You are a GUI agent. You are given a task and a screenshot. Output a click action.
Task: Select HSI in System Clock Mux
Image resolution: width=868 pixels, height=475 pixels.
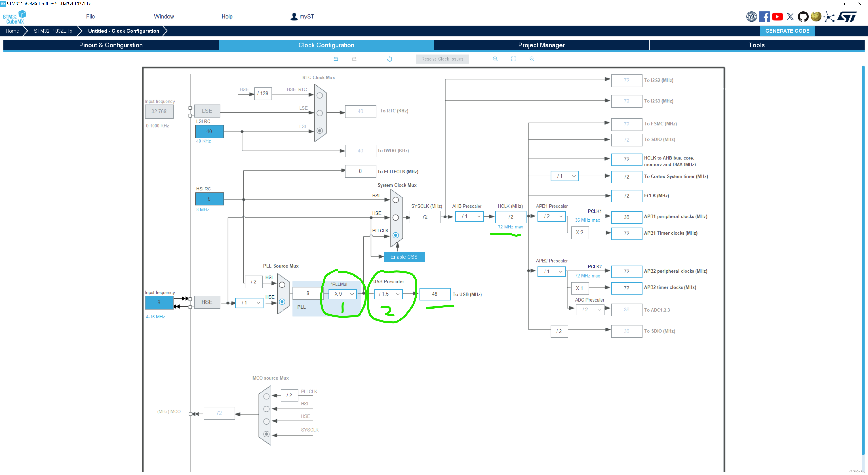[x=396, y=200]
